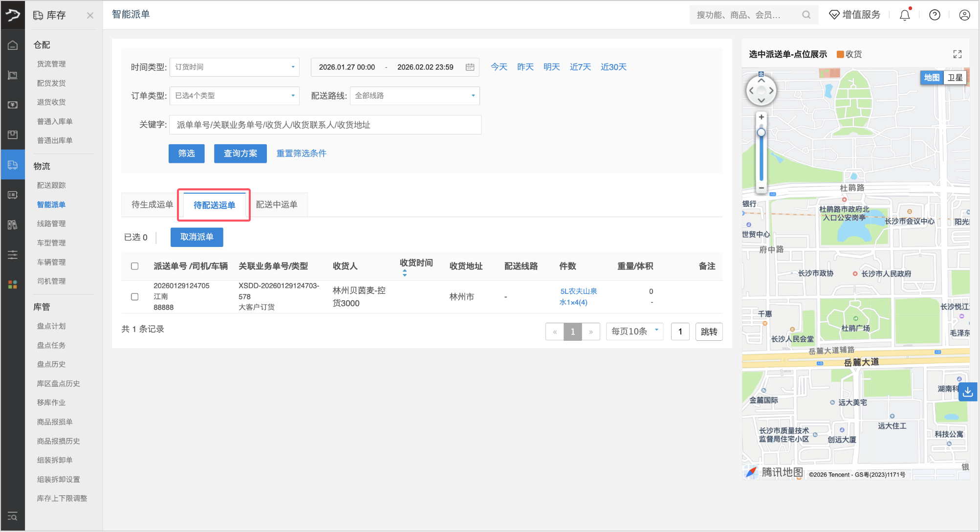980x532 pixels.
Task: Expand map to fullscreen view
Action: [x=957, y=54]
